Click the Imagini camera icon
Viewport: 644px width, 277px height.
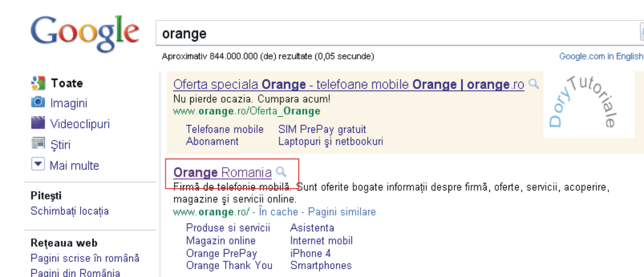pyautogui.click(x=39, y=103)
